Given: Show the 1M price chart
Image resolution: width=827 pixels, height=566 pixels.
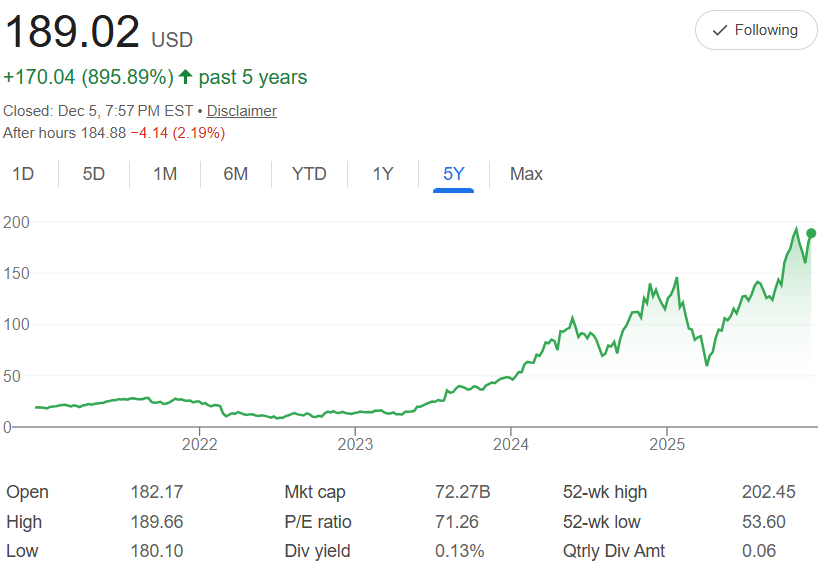Looking at the screenshot, I should click(x=165, y=174).
